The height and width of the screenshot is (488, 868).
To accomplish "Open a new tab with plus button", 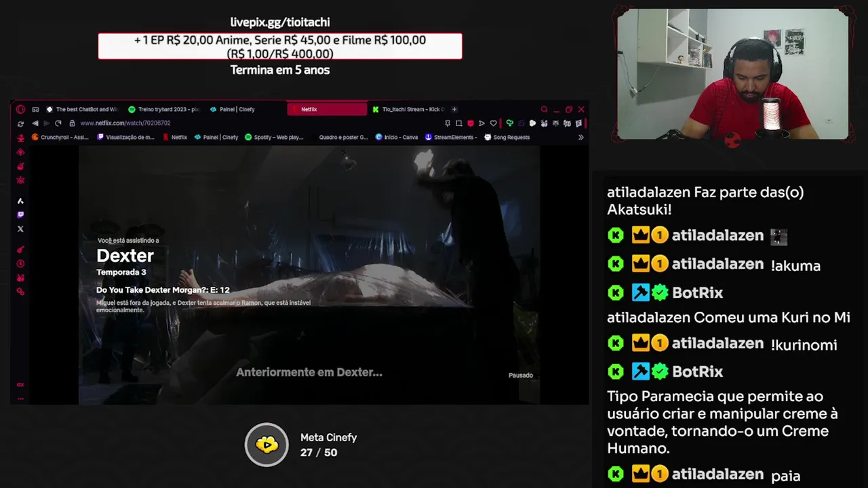I will (454, 109).
